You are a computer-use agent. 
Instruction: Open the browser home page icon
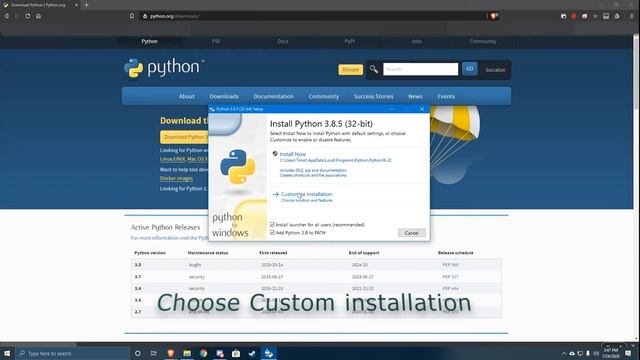[x=38, y=16]
